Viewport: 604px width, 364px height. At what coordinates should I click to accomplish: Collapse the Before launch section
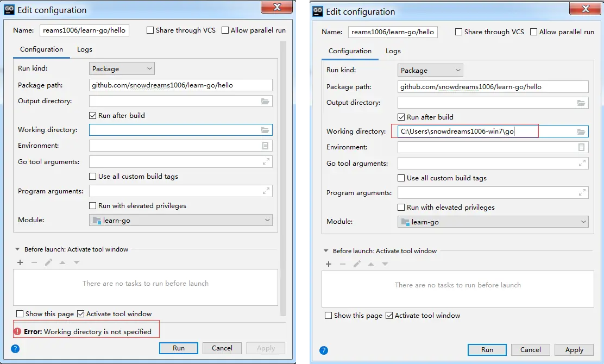coord(18,250)
